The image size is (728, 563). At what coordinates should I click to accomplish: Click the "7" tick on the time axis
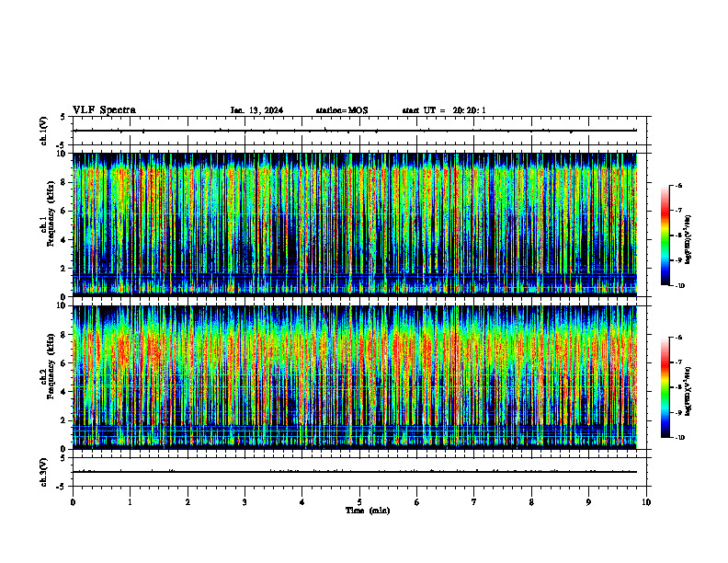pos(474,502)
